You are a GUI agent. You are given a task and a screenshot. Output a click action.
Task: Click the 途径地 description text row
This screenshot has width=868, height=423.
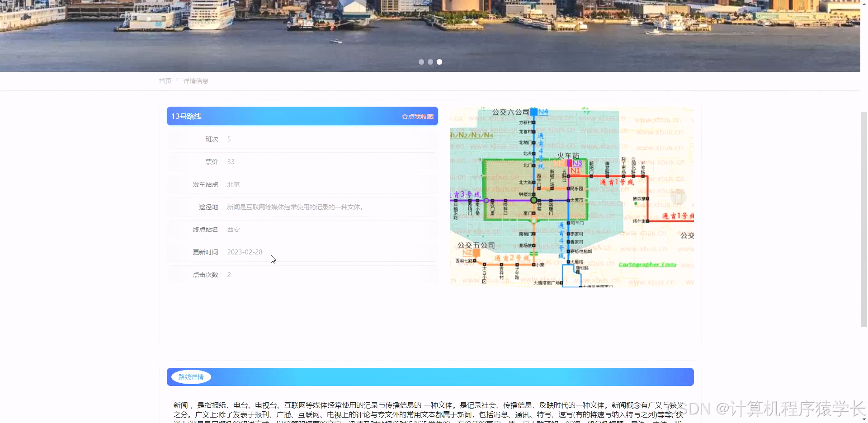click(x=296, y=207)
